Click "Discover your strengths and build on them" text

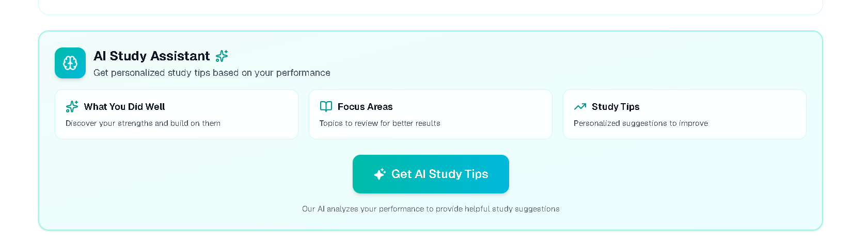143,123
